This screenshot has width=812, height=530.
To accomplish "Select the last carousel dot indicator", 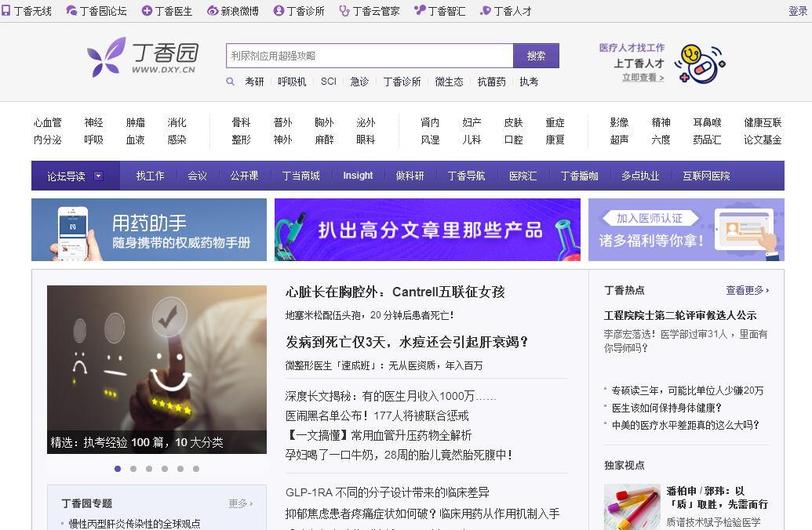I will click(196, 469).
